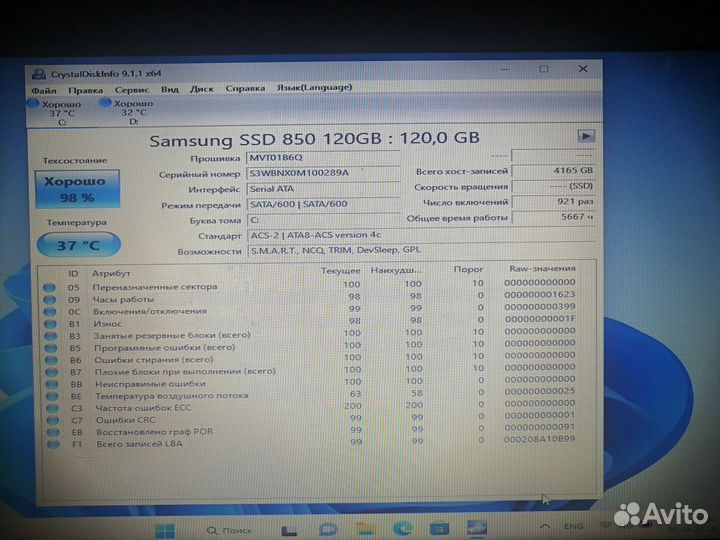Click the total working hours value 5667 ч
The height and width of the screenshot is (540, 720).
click(554, 217)
